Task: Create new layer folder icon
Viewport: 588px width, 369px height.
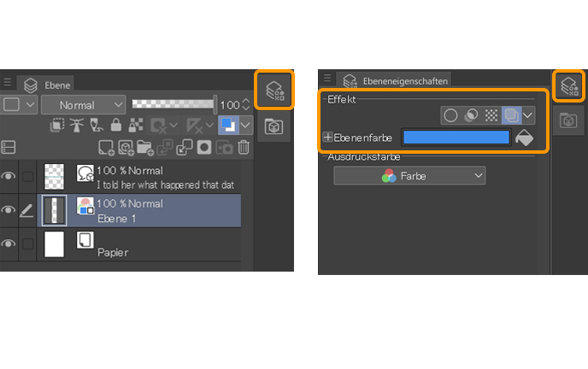Action: (145, 147)
